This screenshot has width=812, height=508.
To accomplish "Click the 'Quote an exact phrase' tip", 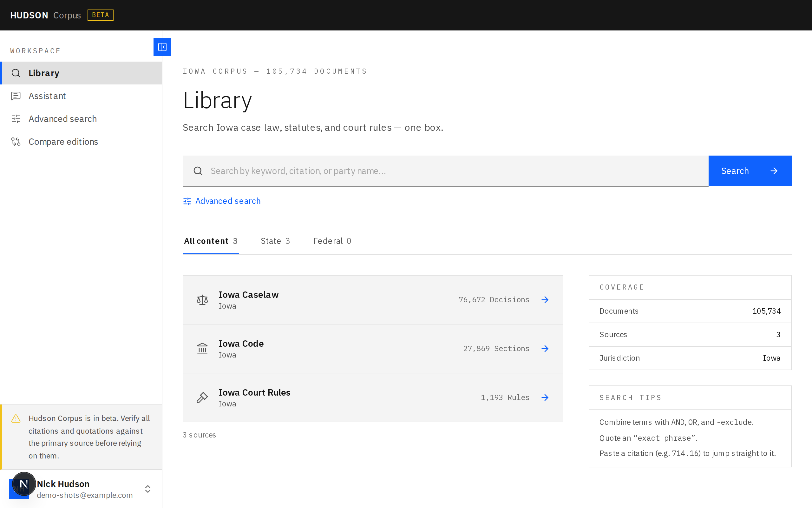I will (x=648, y=438).
